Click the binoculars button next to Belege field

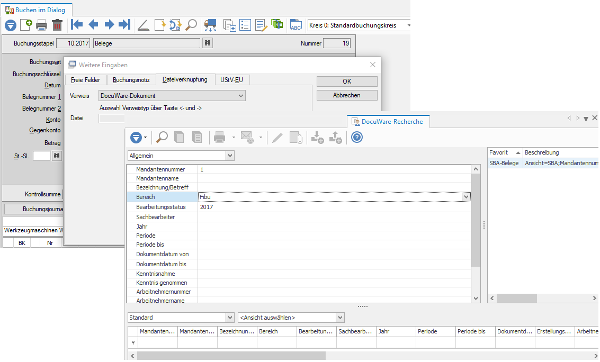tap(207, 43)
